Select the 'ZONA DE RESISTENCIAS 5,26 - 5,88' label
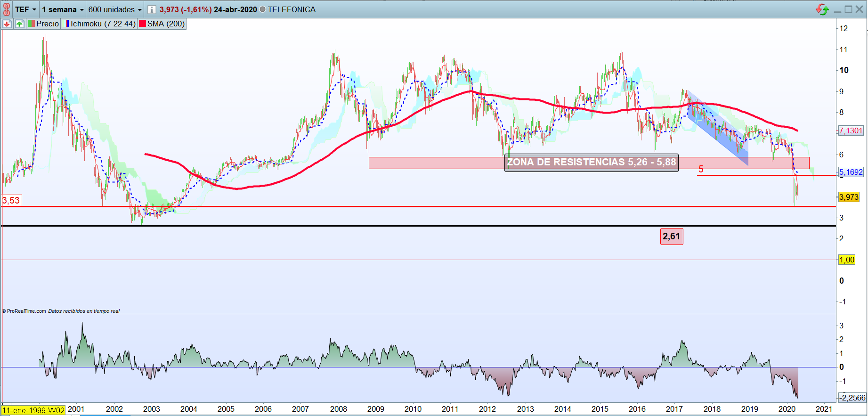Image resolution: width=868 pixels, height=416 pixels. 592,163
